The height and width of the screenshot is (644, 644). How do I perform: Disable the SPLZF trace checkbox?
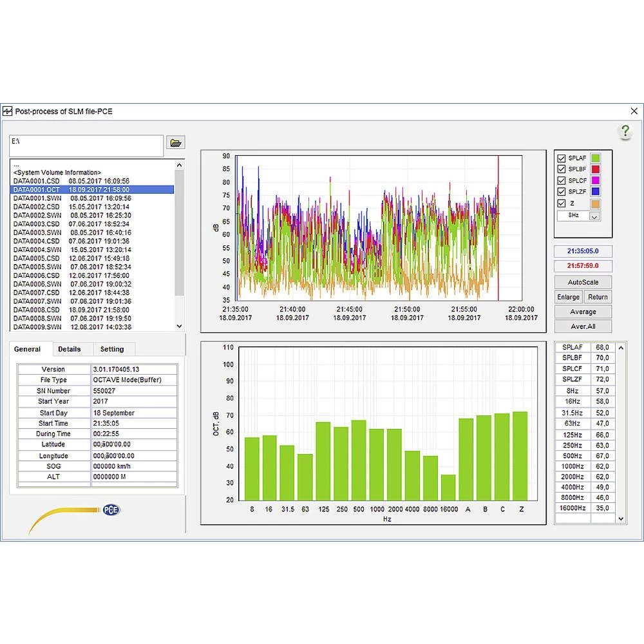coord(562,192)
